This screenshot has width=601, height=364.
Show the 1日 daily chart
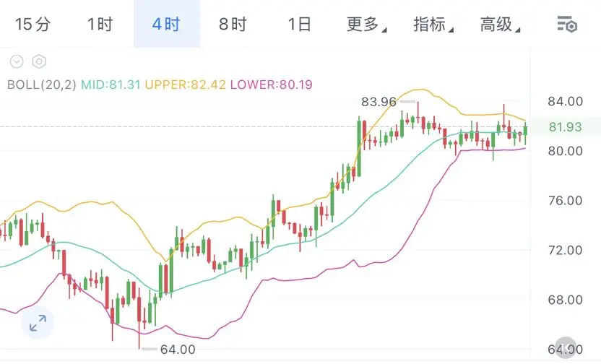tap(299, 24)
